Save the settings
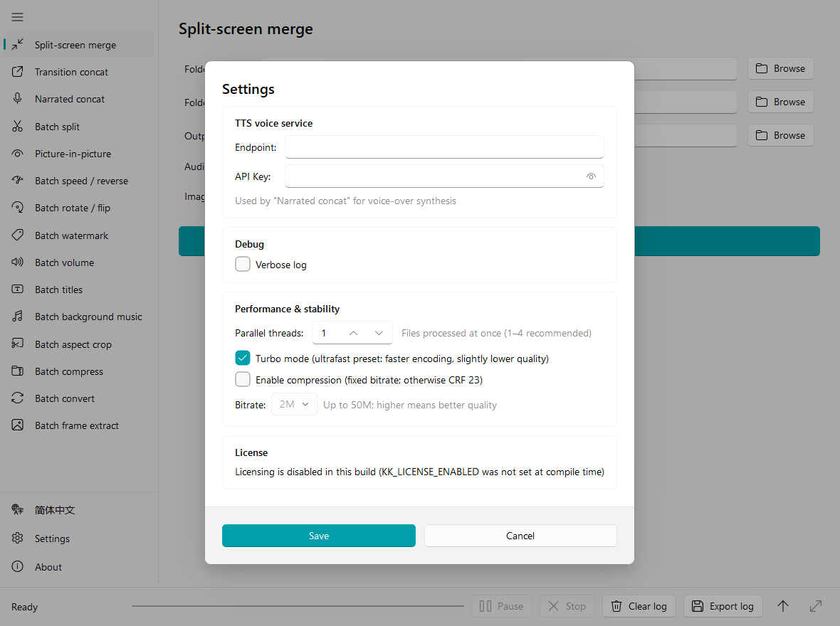Screen dimensions: 840x626 pyautogui.click(x=319, y=536)
